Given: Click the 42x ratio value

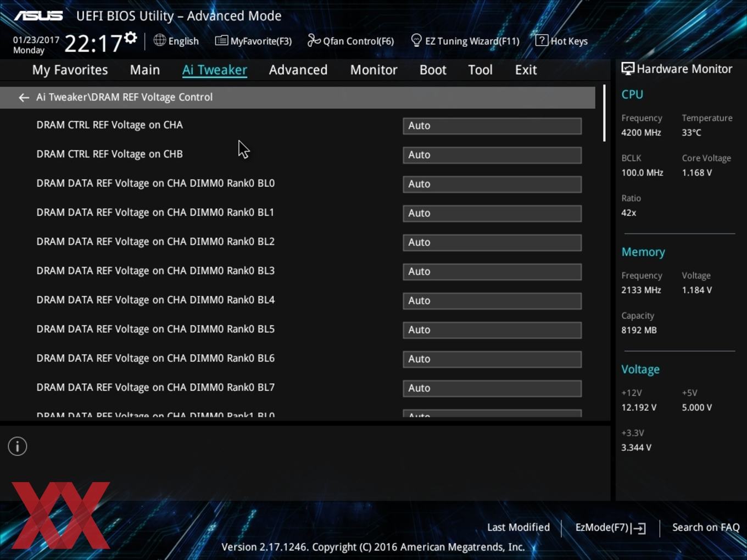Looking at the screenshot, I should coord(628,212).
